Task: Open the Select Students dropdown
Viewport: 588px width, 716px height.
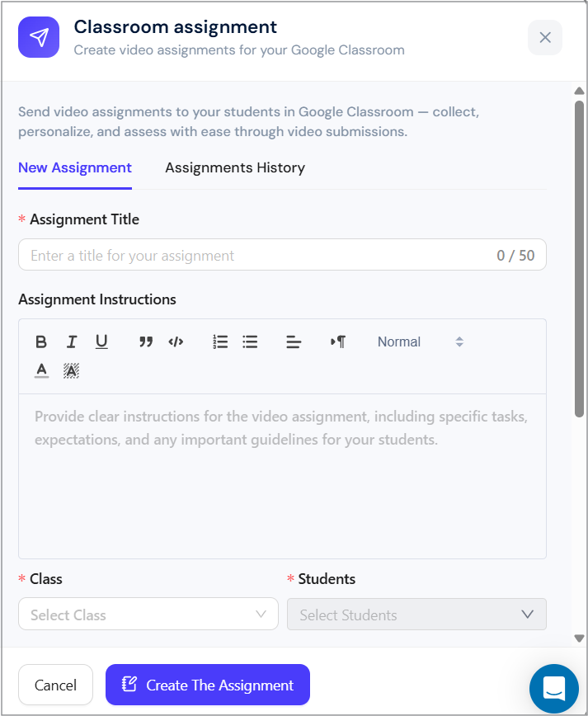Action: click(x=416, y=615)
